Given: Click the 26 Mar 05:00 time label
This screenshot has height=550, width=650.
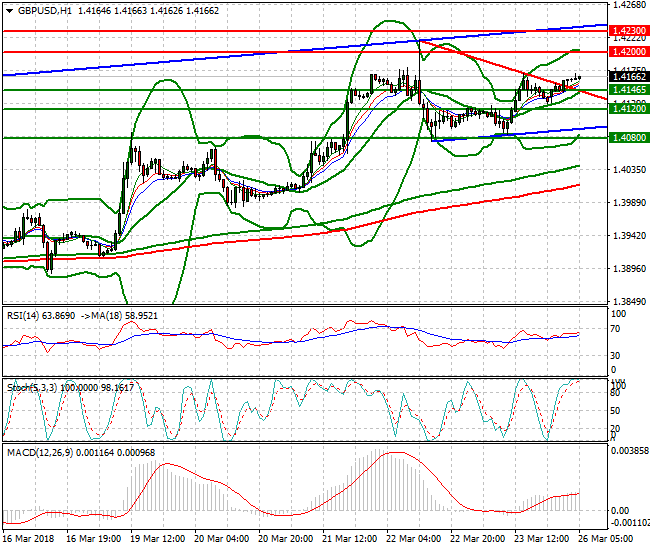Looking at the screenshot, I should pos(605,539).
